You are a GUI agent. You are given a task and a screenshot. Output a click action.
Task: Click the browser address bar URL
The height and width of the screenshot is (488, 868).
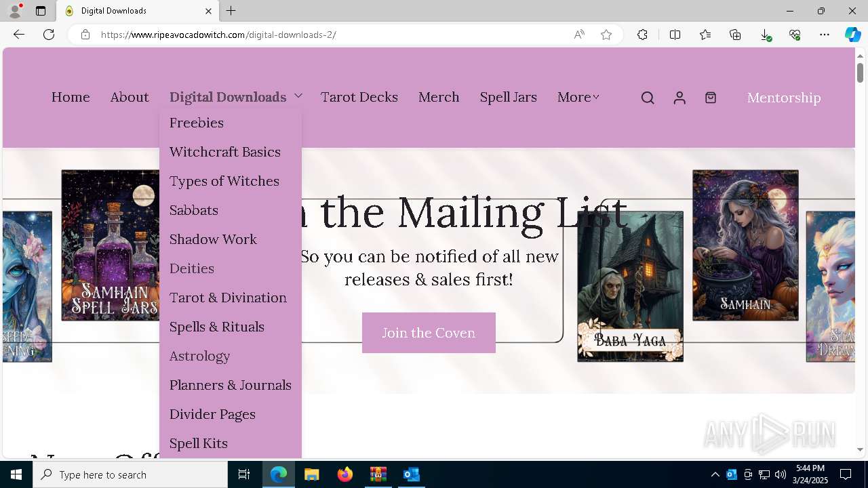pos(218,35)
